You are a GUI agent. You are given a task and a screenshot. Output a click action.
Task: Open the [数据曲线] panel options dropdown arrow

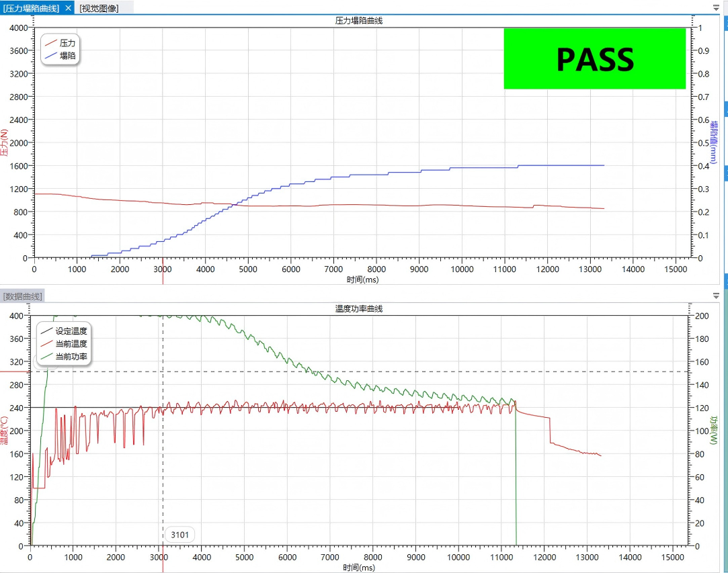[716, 296]
